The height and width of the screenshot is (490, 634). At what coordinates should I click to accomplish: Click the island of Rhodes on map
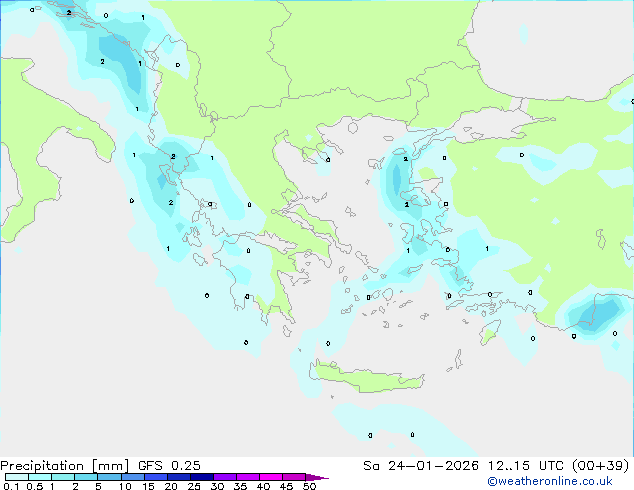click(x=490, y=332)
